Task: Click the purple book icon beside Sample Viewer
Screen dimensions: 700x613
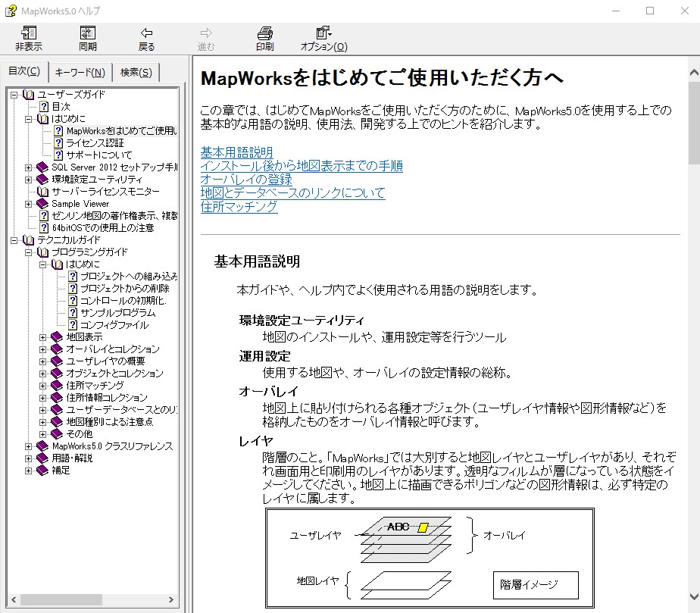Action: pyautogui.click(x=42, y=204)
